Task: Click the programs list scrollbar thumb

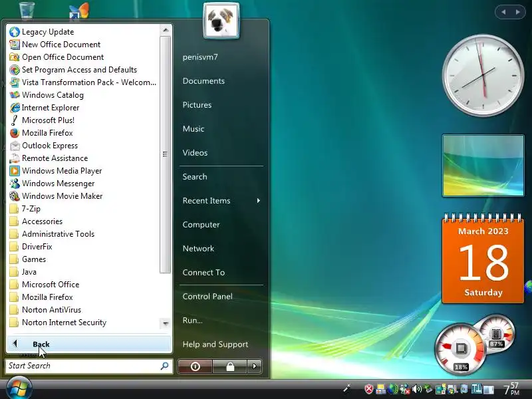Action: [x=165, y=154]
